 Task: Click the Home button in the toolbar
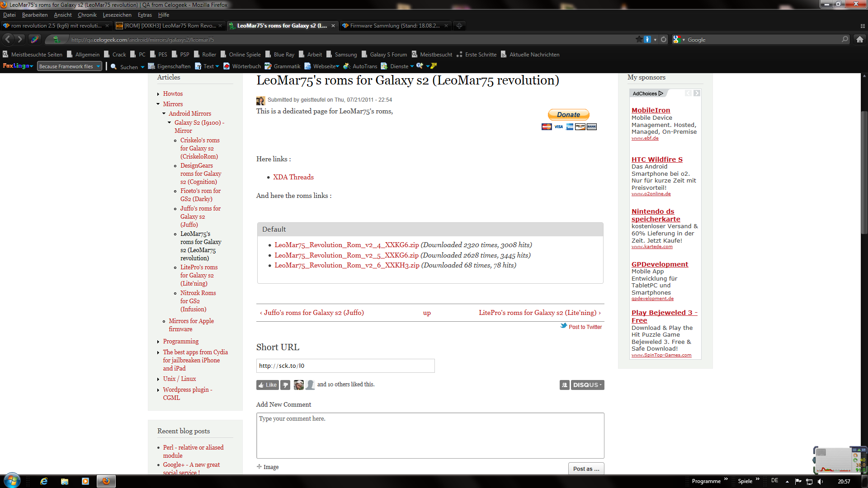pyautogui.click(x=859, y=40)
